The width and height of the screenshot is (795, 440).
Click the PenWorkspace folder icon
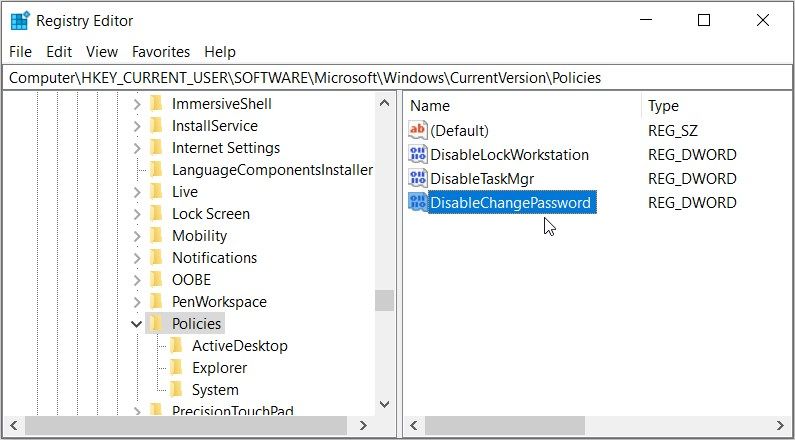(x=156, y=302)
